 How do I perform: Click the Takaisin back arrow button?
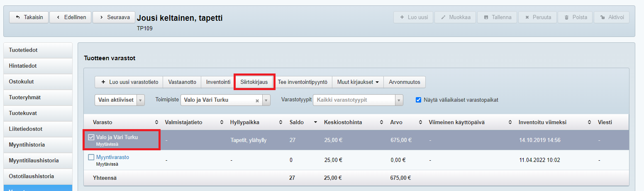[x=29, y=17]
